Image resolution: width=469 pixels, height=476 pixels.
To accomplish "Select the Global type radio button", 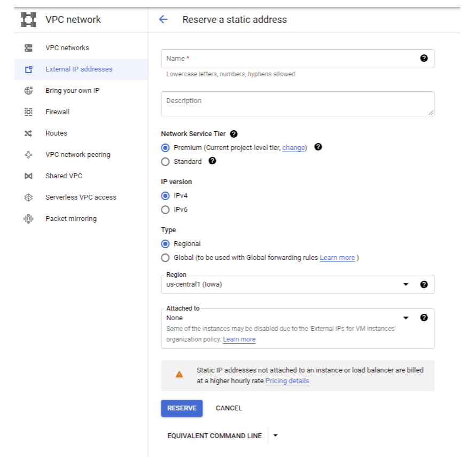I will click(x=166, y=258).
